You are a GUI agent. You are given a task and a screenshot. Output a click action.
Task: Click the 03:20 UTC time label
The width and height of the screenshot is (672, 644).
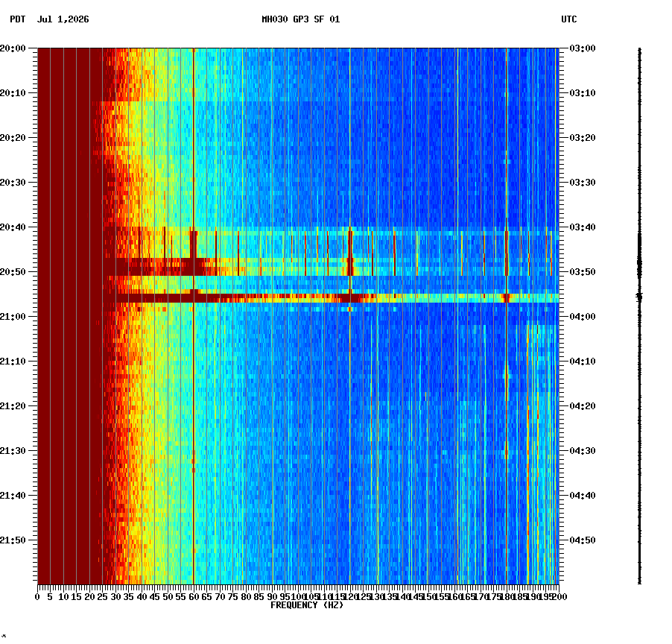click(583, 138)
